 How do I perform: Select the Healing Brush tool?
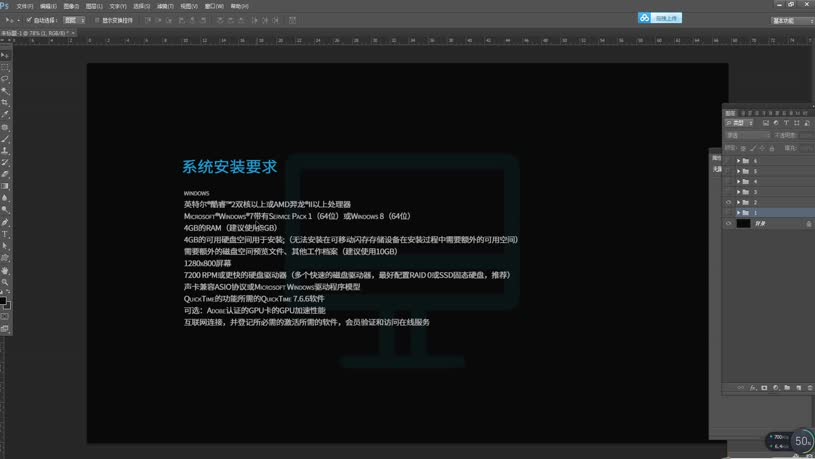point(5,127)
